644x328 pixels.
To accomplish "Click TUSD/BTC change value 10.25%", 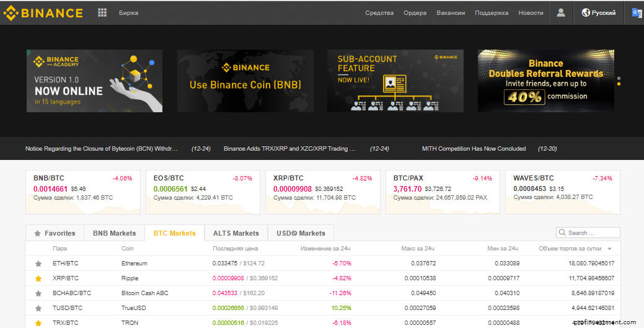I will 342,308.
